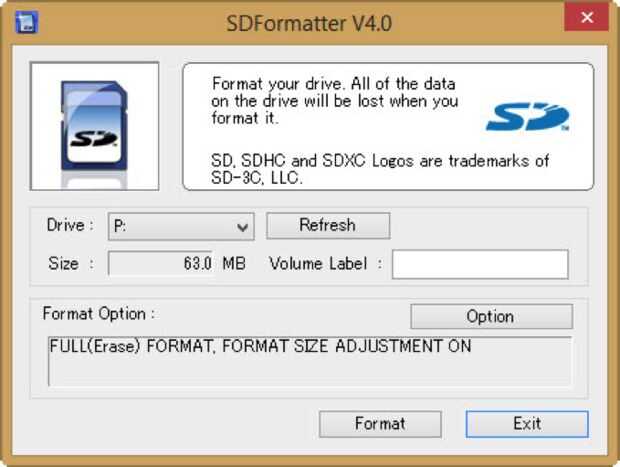Click the Exit button

click(527, 424)
